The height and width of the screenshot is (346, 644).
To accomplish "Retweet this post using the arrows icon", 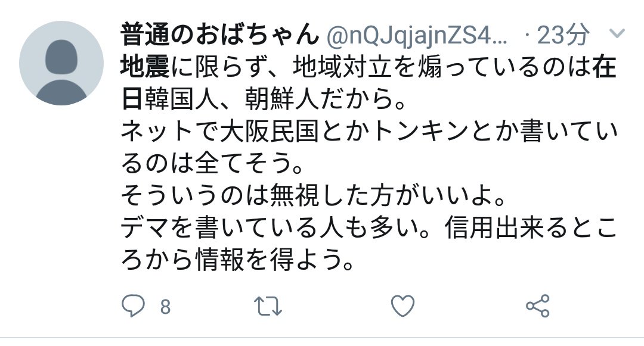I will coord(268,306).
